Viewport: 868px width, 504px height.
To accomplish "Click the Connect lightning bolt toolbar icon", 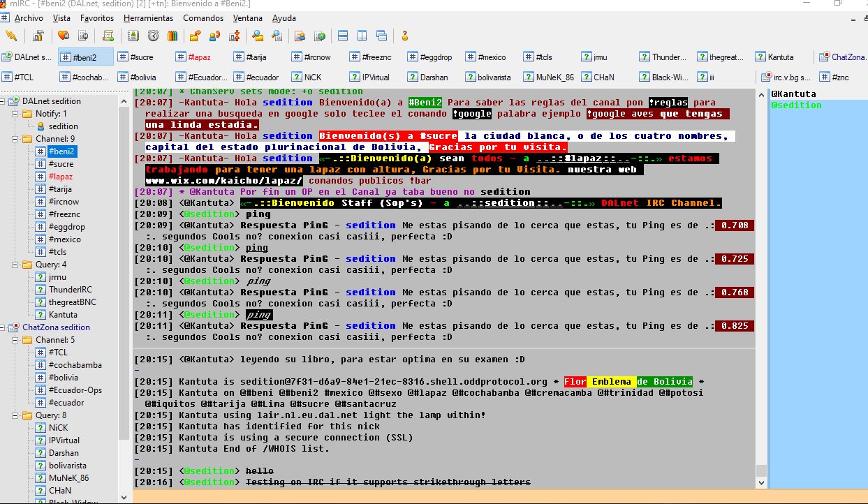I will click(12, 36).
